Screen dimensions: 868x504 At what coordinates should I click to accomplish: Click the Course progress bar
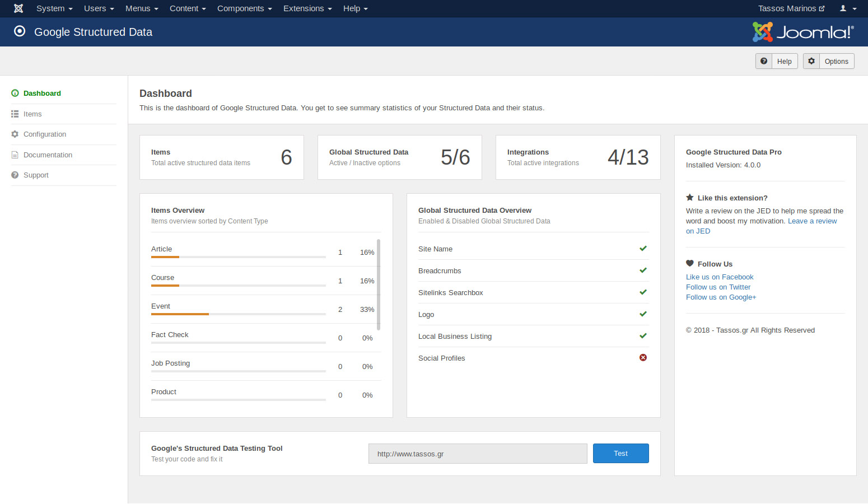(x=239, y=286)
